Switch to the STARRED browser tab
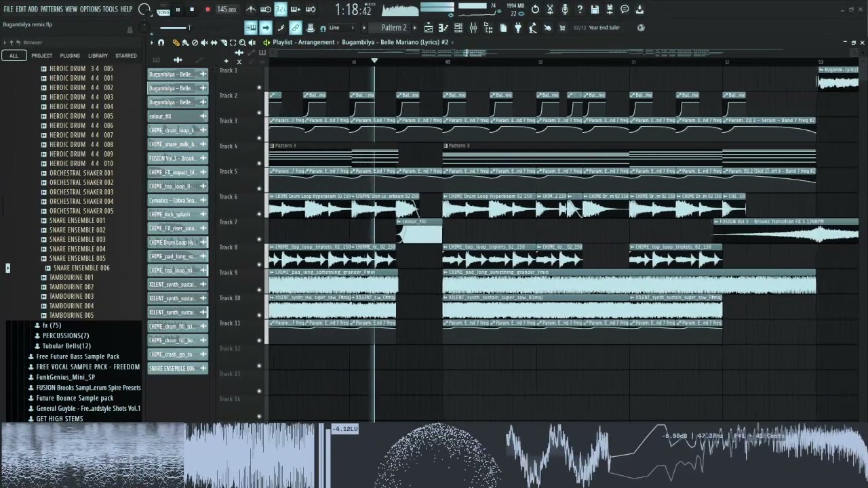Image resolution: width=868 pixels, height=488 pixels. click(x=126, y=56)
